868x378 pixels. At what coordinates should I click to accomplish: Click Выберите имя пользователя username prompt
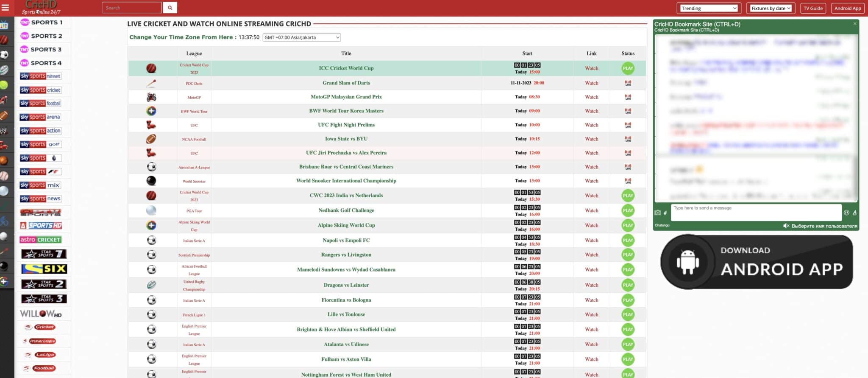coord(824,226)
